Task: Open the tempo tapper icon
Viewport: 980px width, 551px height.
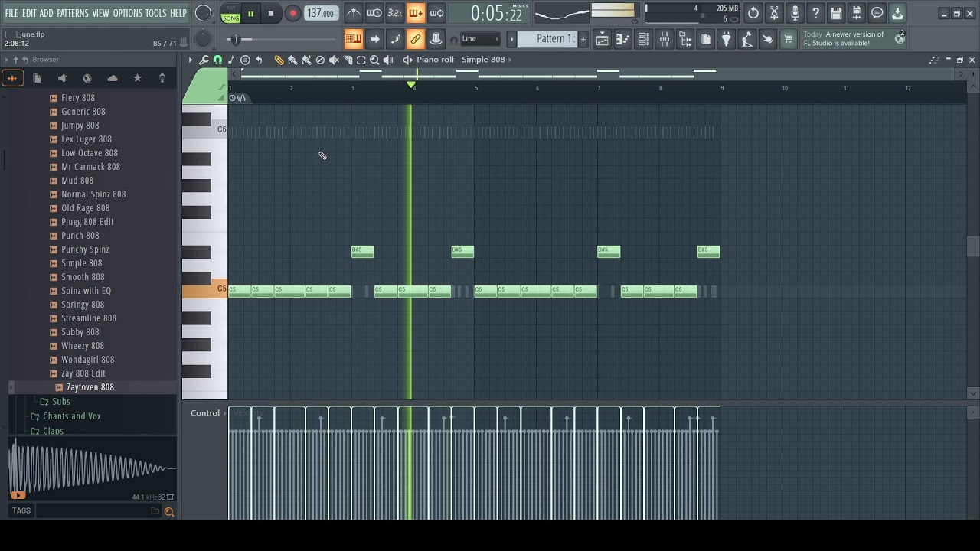Action: click(x=747, y=39)
